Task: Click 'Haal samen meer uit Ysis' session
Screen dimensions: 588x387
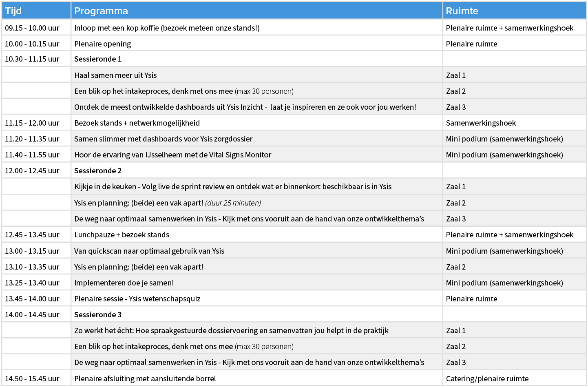Action: pyautogui.click(x=115, y=75)
